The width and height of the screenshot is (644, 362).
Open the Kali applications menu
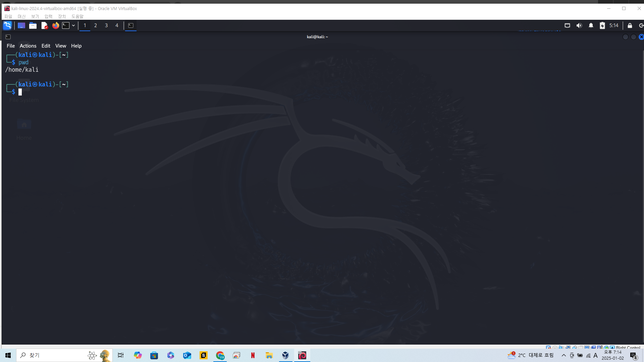pos(7,25)
